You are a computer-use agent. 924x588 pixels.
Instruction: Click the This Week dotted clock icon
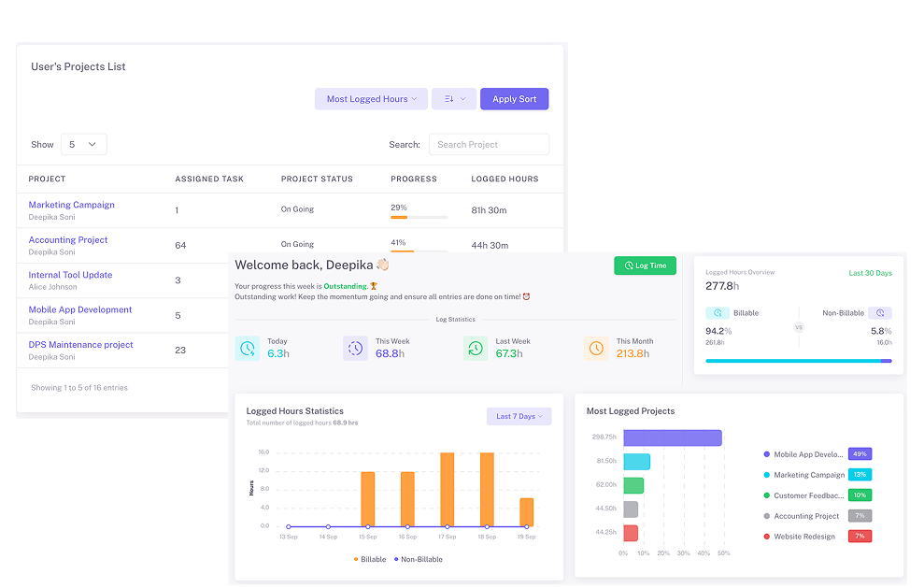coord(355,348)
